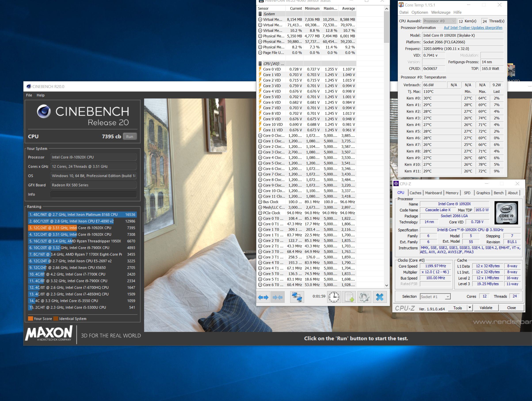Select ranking entry Core i7-7700K CPU
The image size is (532, 401).
[82, 274]
